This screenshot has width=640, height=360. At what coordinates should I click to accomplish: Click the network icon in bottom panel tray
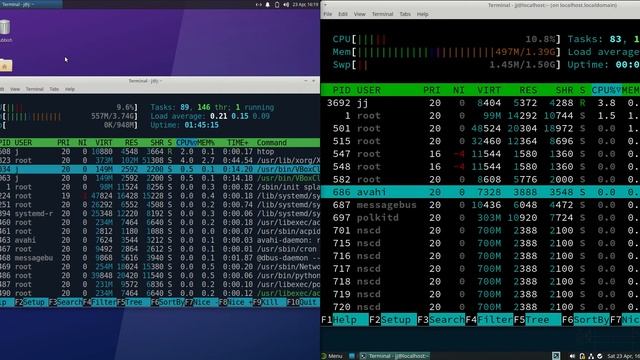point(591,356)
